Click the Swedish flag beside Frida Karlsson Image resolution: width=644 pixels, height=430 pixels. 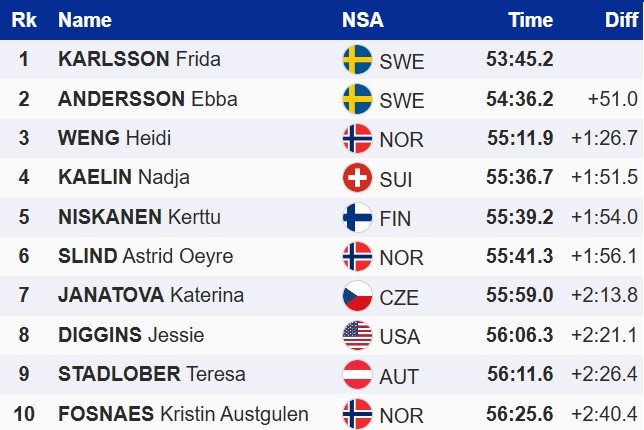coord(357,60)
